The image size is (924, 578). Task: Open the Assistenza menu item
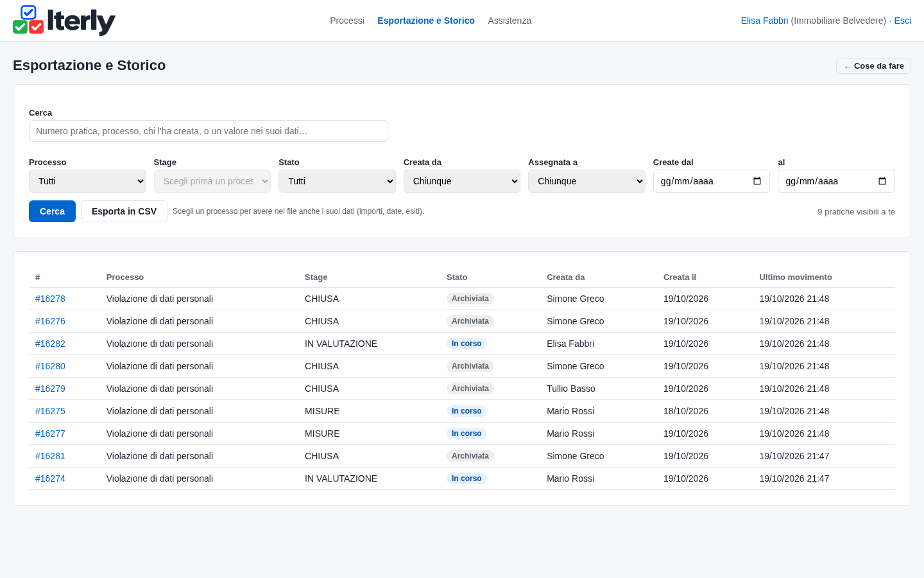(509, 21)
